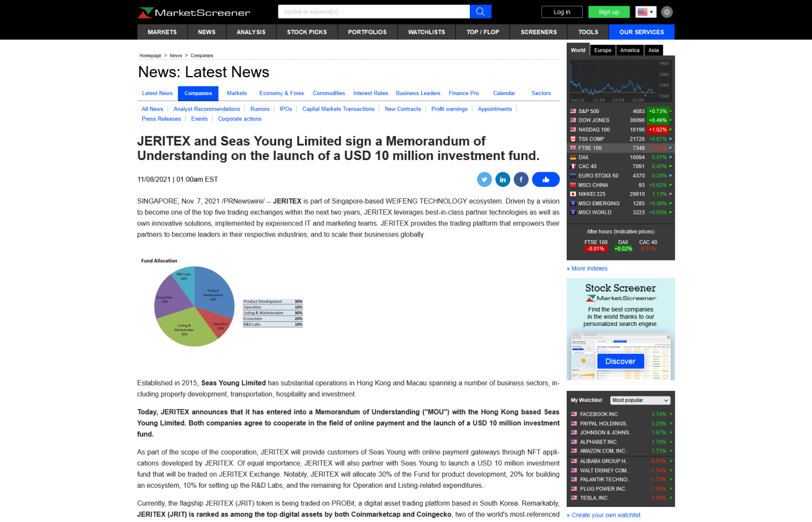Click the News breadcrumb link

click(176, 56)
